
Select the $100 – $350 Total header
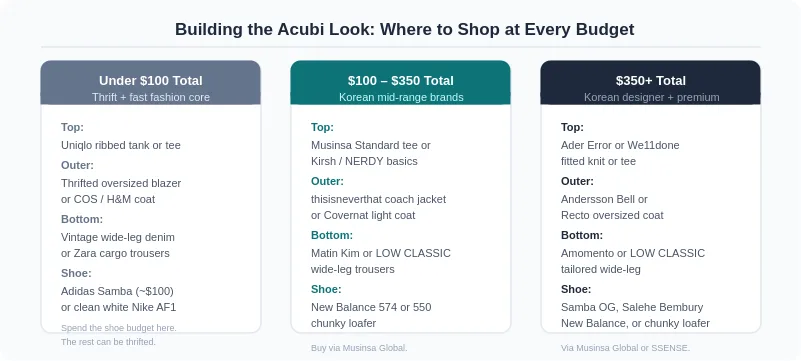pos(400,81)
